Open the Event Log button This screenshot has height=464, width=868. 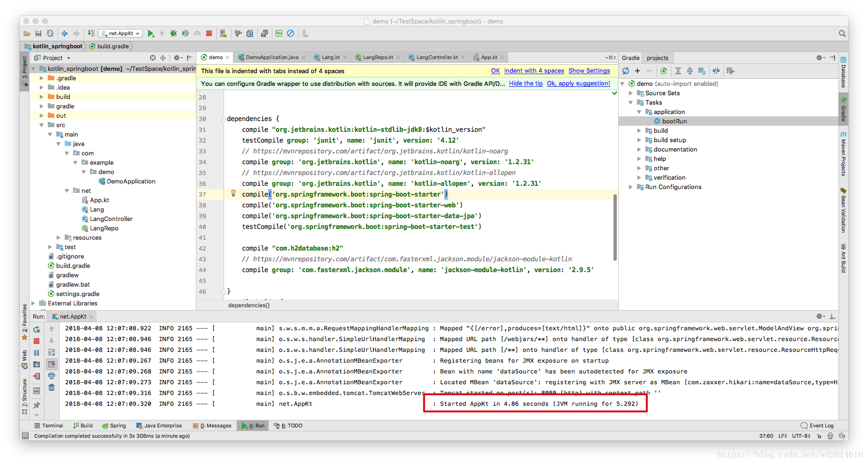point(817,426)
